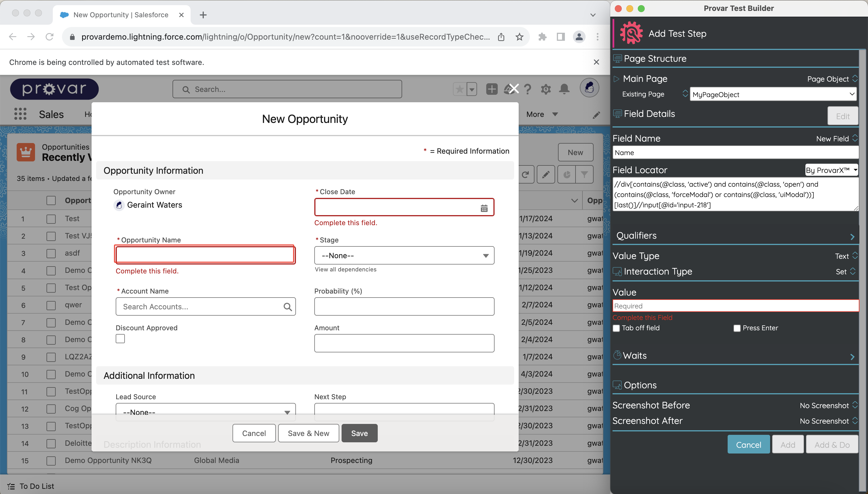Enable Press Enter in Provar

737,328
